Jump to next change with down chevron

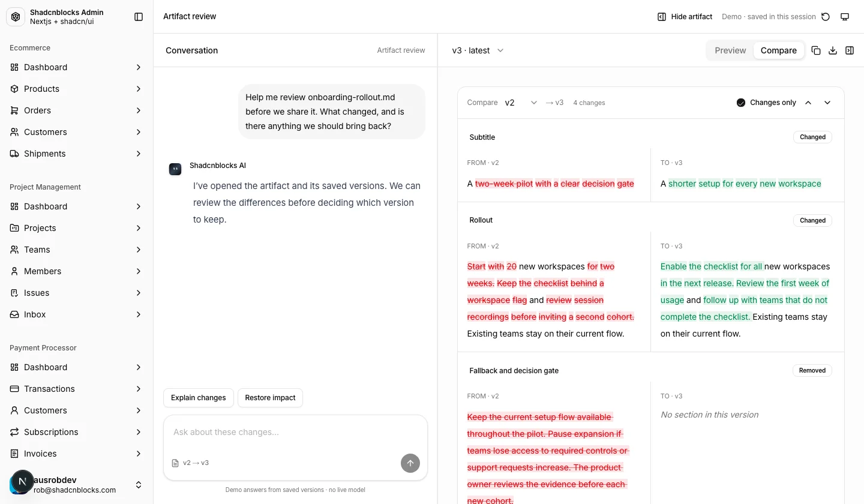(827, 103)
